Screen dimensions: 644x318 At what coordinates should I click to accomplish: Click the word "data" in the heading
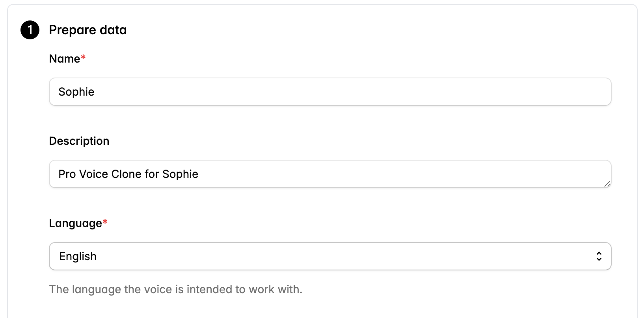[x=113, y=30]
